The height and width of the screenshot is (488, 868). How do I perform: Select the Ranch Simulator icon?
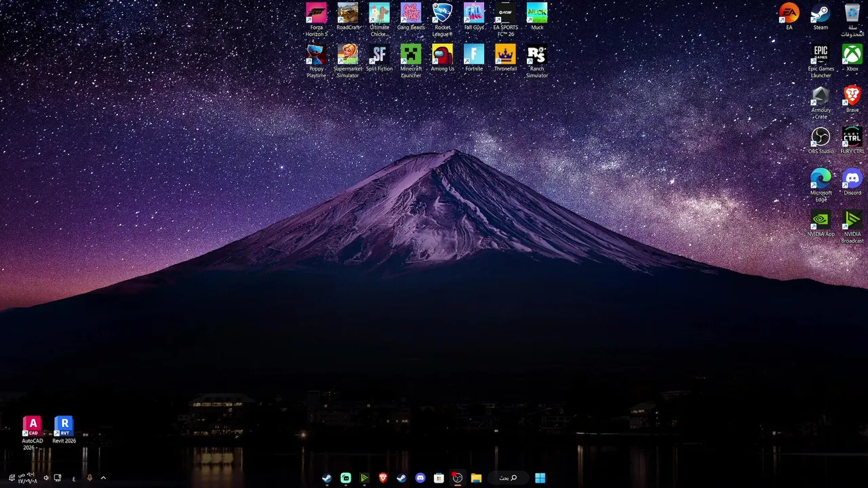pos(537,62)
